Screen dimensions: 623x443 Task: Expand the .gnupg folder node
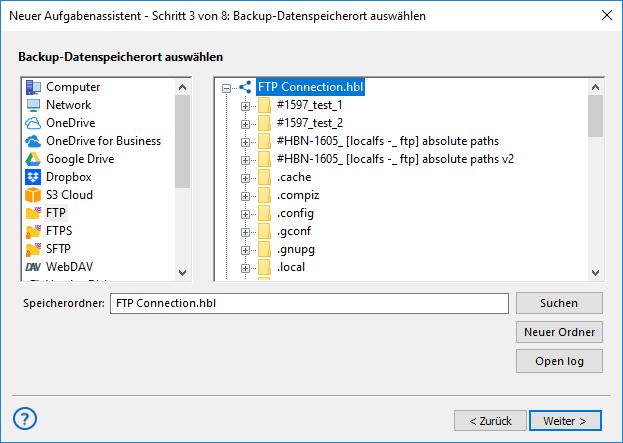(245, 250)
